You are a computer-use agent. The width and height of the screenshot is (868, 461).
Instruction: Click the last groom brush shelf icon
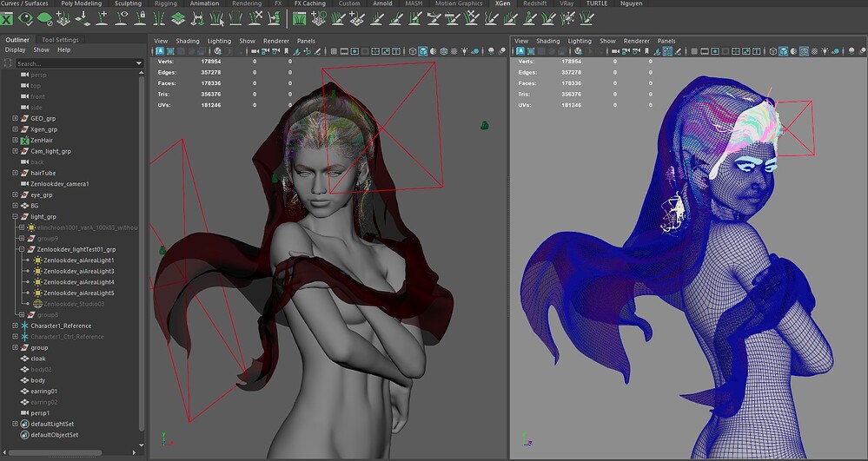tap(586, 19)
